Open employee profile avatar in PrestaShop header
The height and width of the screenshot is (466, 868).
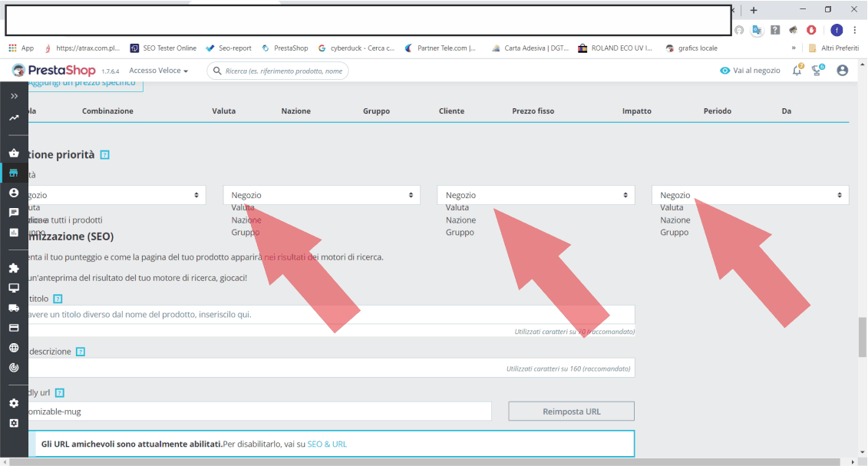[x=843, y=71]
